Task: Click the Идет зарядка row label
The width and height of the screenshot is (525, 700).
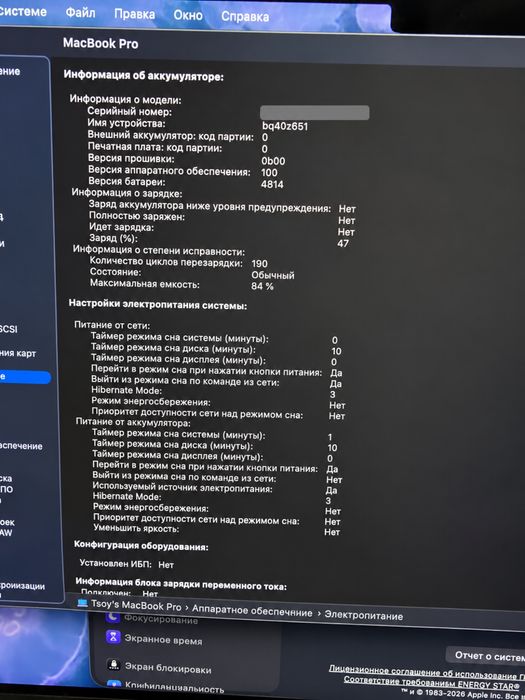Action: point(121,227)
